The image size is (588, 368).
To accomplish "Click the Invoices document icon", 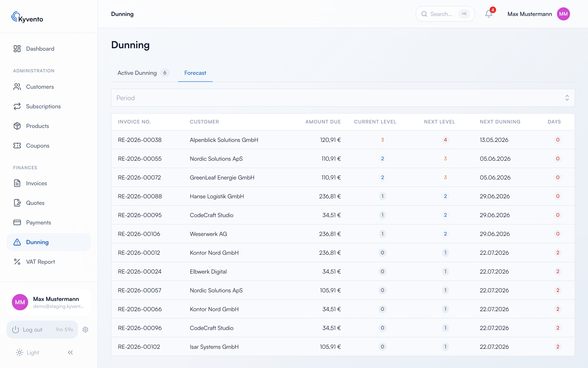I will (17, 183).
